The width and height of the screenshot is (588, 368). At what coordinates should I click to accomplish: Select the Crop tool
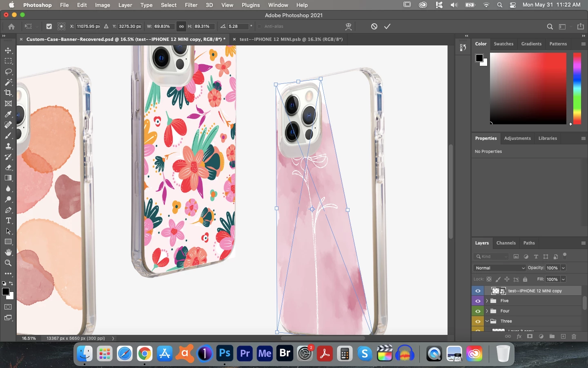(x=8, y=93)
